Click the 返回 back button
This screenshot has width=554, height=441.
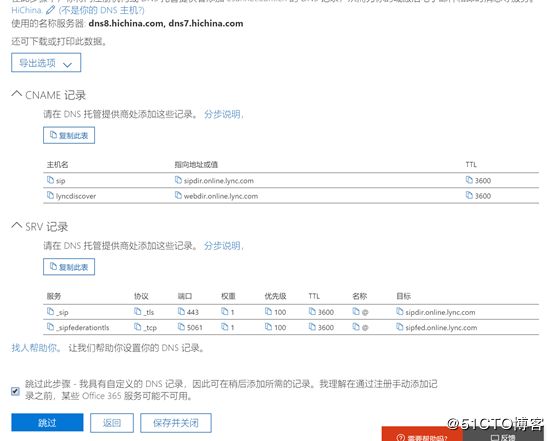tap(112, 423)
